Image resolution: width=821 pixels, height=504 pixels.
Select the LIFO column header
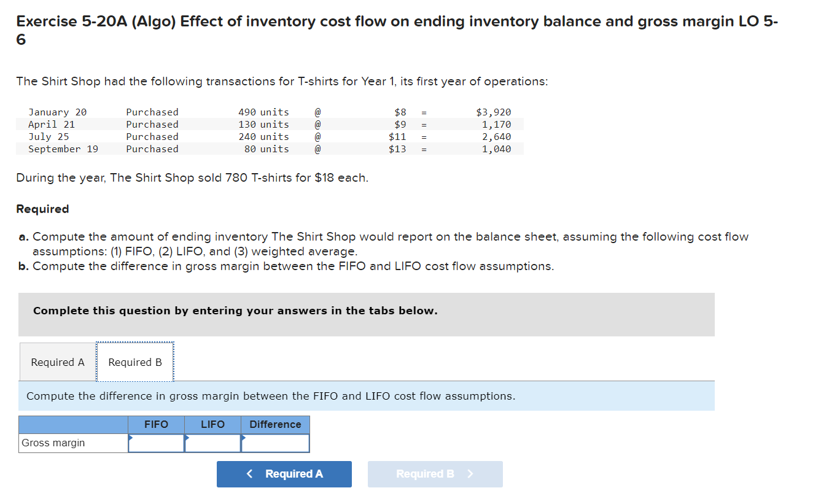(x=212, y=424)
